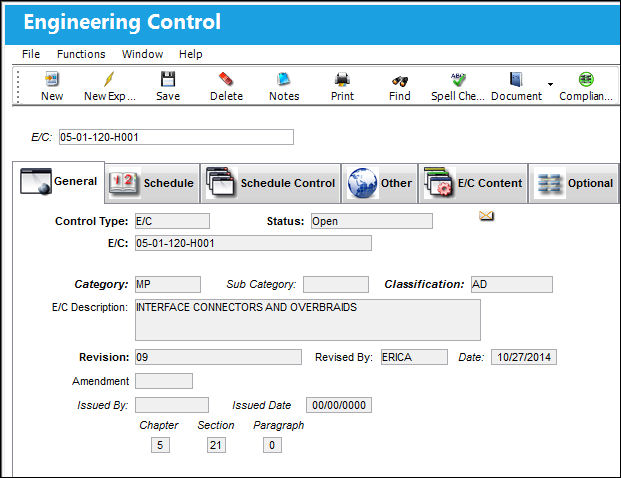Image resolution: width=621 pixels, height=478 pixels.
Task: Click the Find binoculars icon
Action: [400, 81]
